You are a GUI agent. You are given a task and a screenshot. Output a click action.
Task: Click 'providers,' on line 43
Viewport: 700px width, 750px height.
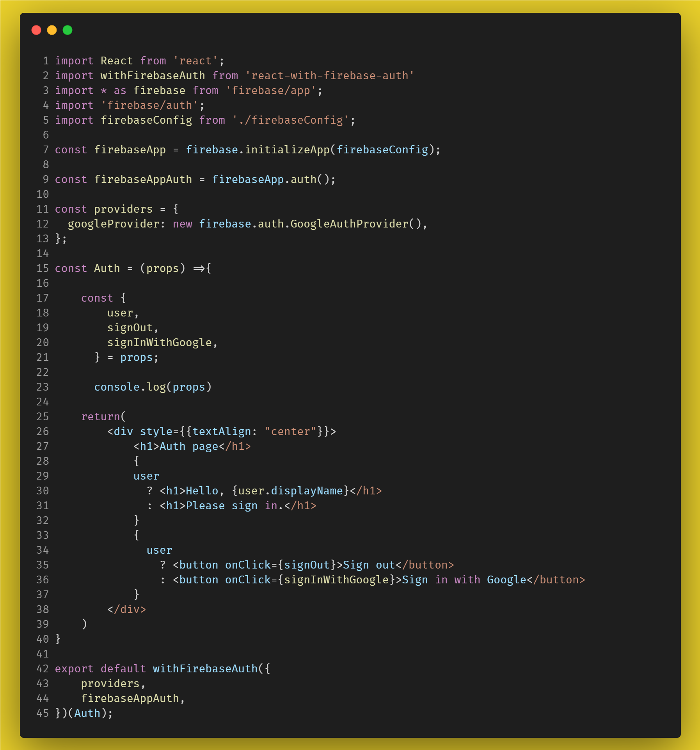pyautogui.click(x=113, y=684)
